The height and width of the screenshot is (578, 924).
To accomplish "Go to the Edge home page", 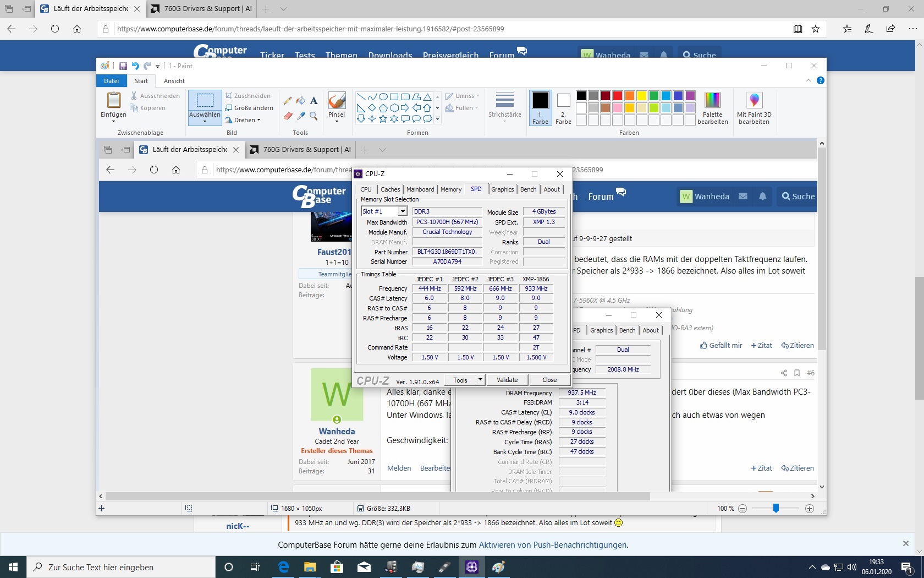I will (77, 29).
